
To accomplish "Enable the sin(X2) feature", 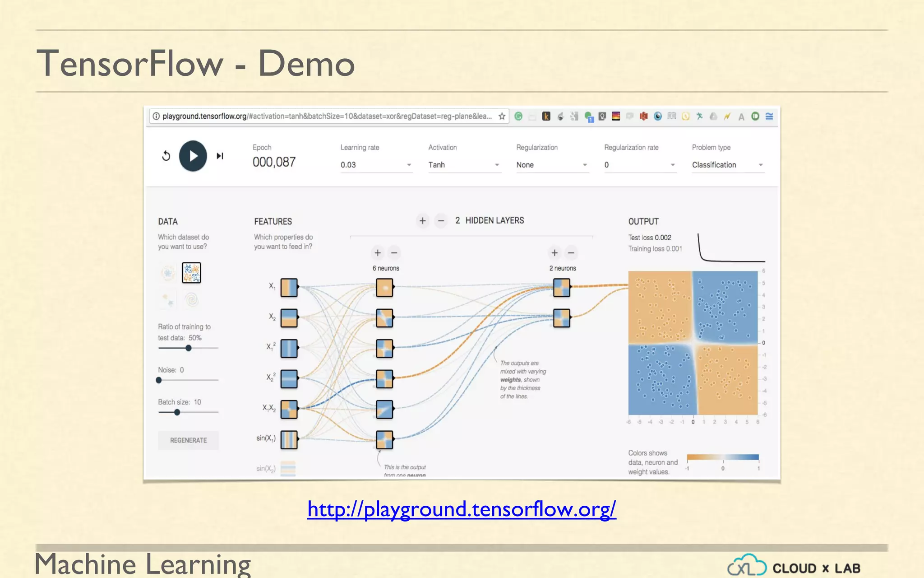I will pos(288,469).
